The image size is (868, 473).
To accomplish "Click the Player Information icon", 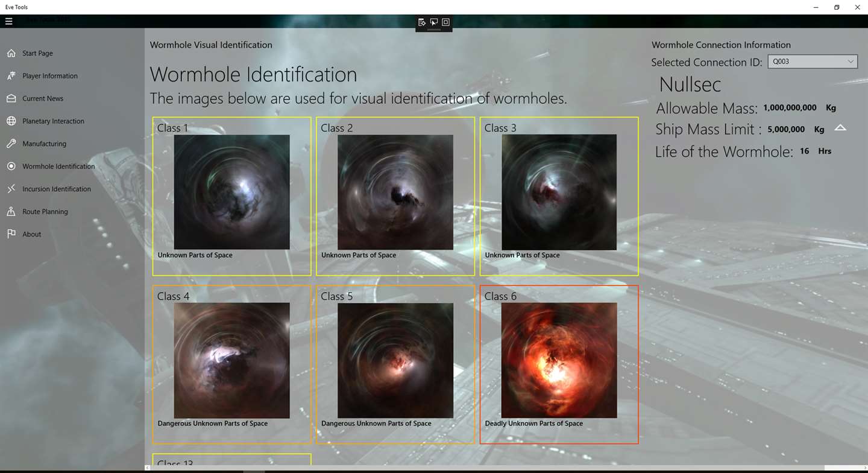I will 11,75.
